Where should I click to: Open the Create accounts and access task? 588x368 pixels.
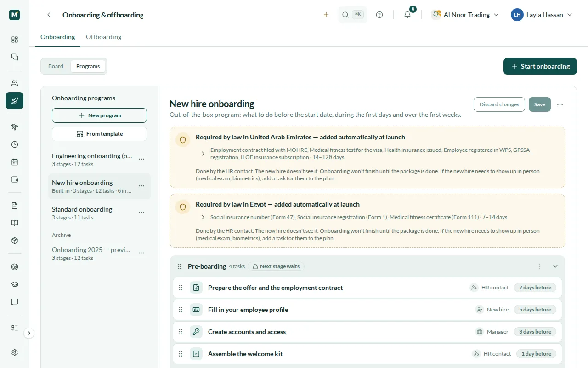(x=367, y=332)
